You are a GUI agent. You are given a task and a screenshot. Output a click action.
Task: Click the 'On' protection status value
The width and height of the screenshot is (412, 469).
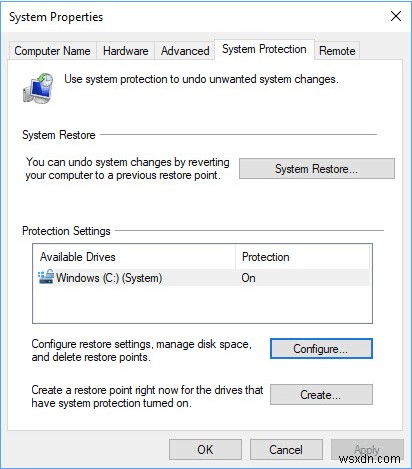[248, 278]
